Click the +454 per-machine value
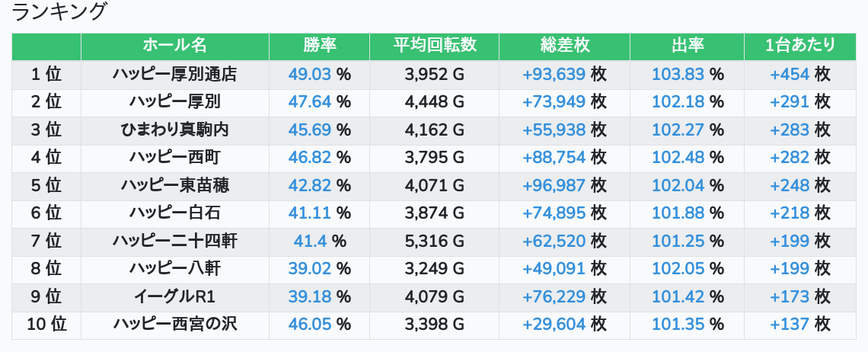 coord(790,74)
